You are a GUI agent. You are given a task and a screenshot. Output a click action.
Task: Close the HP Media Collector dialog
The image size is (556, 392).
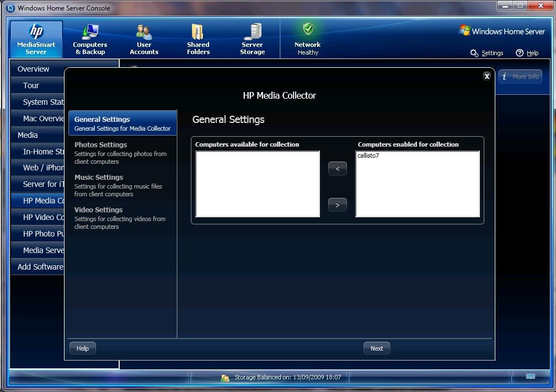[x=487, y=76]
